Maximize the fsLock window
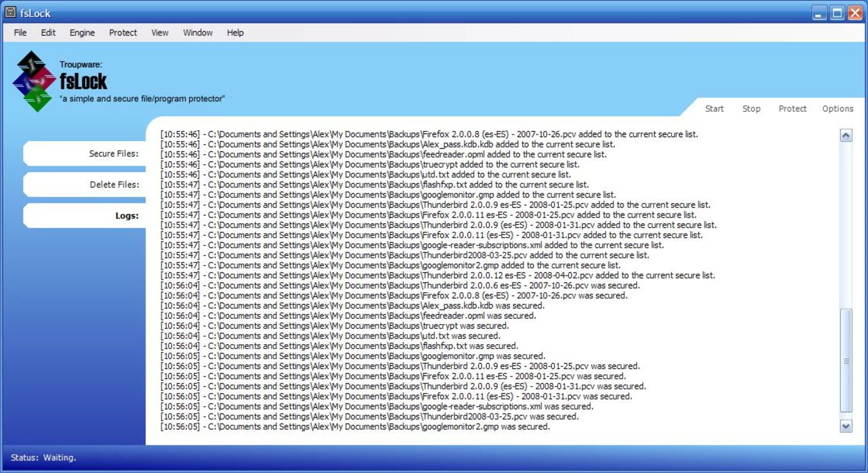Image resolution: width=868 pixels, height=473 pixels. [x=837, y=13]
